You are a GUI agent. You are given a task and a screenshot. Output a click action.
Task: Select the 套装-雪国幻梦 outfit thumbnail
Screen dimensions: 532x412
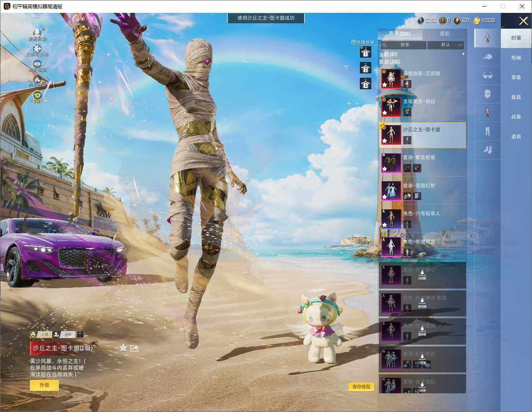click(x=391, y=191)
